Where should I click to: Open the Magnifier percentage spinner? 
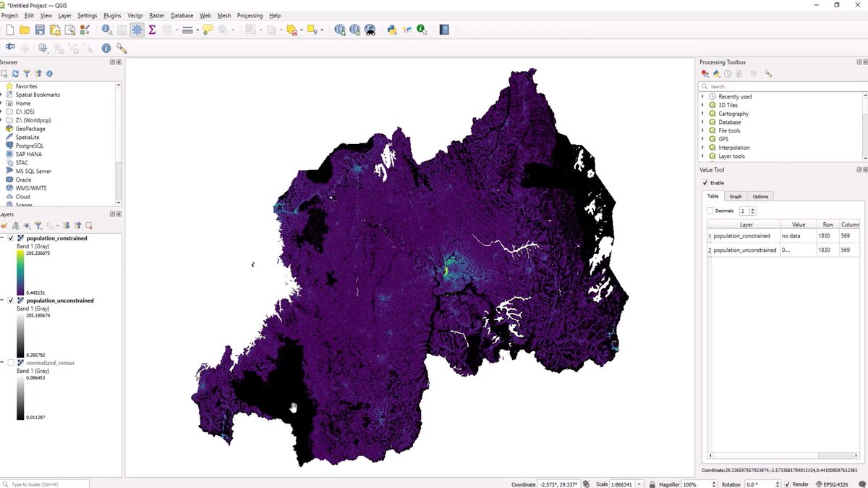click(x=699, y=484)
